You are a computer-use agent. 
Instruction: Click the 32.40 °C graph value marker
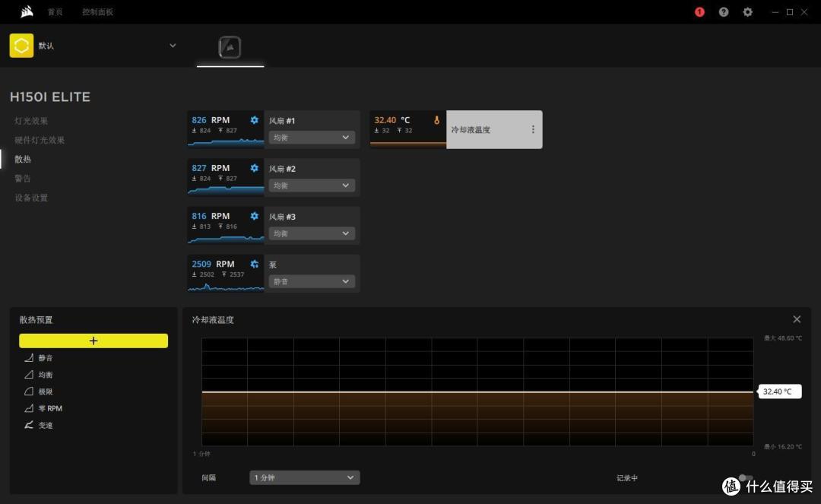point(778,391)
